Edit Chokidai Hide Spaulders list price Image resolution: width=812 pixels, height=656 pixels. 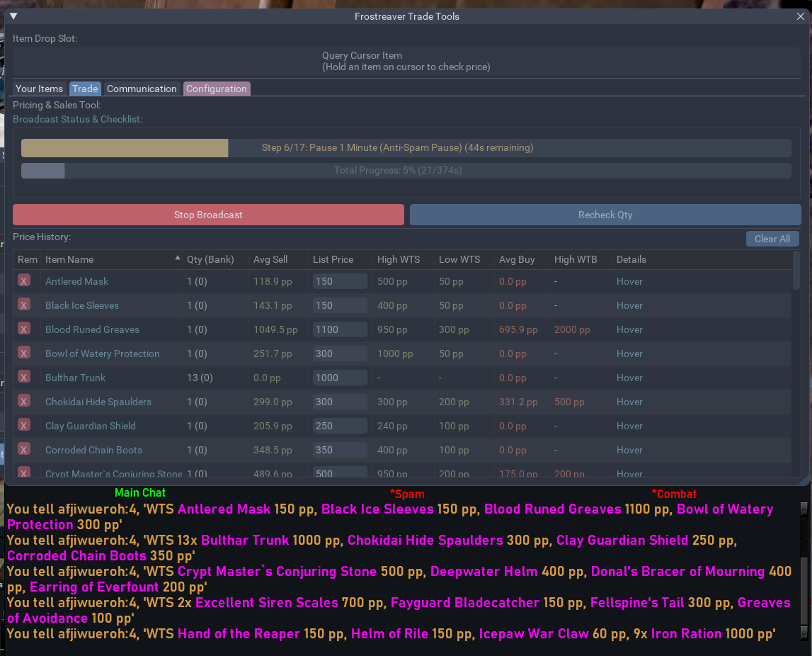pos(340,402)
